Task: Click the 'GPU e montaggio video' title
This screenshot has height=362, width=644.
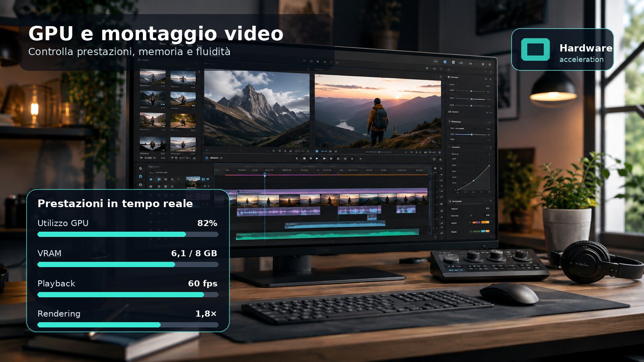Action: pyautogui.click(x=156, y=33)
